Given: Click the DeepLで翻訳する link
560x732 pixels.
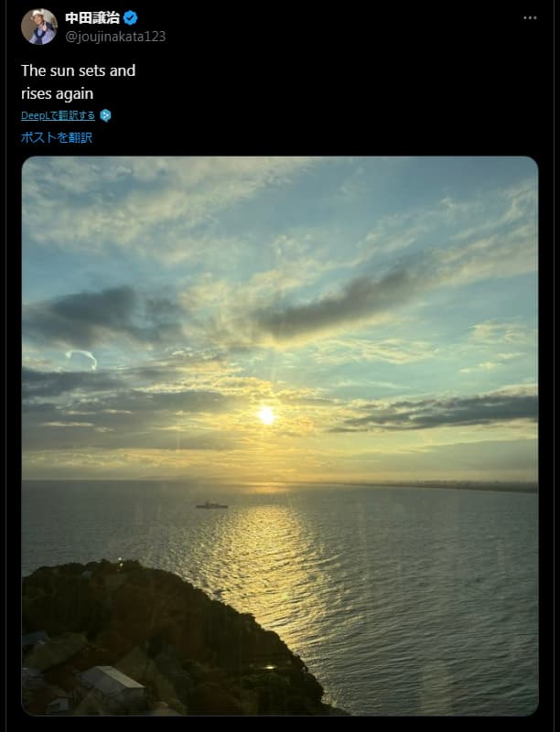Looking at the screenshot, I should [58, 115].
